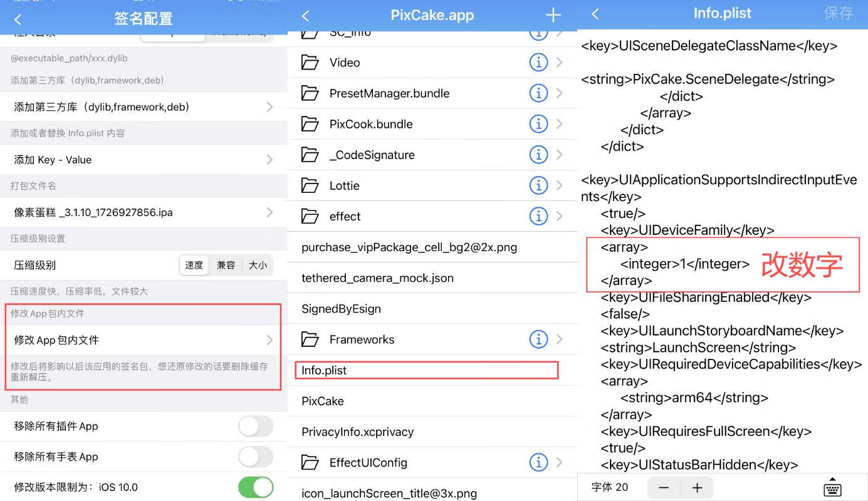Expand Video folder chevron
The image size is (868, 501).
[559, 63]
